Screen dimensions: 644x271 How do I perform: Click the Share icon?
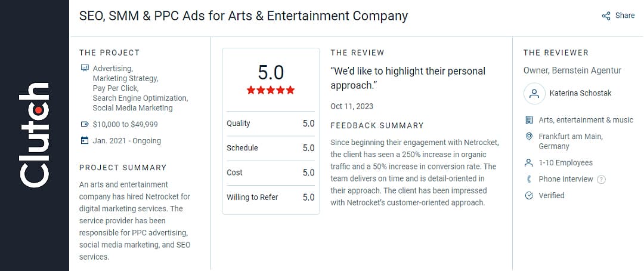(x=606, y=16)
